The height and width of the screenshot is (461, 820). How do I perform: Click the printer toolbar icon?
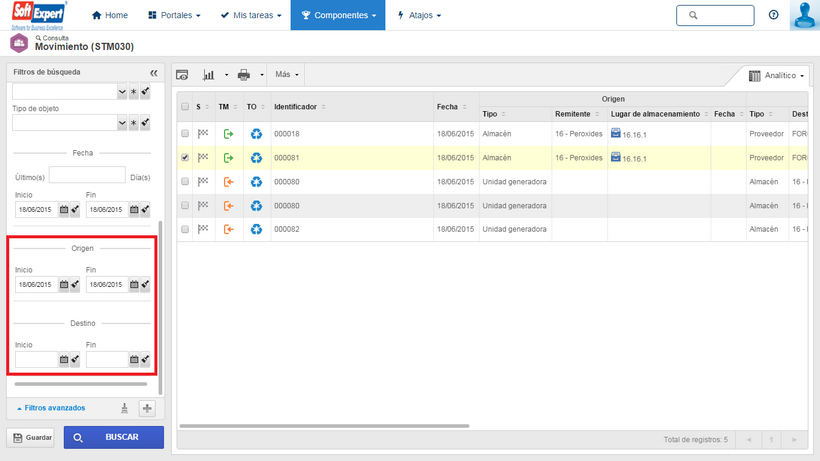(244, 75)
